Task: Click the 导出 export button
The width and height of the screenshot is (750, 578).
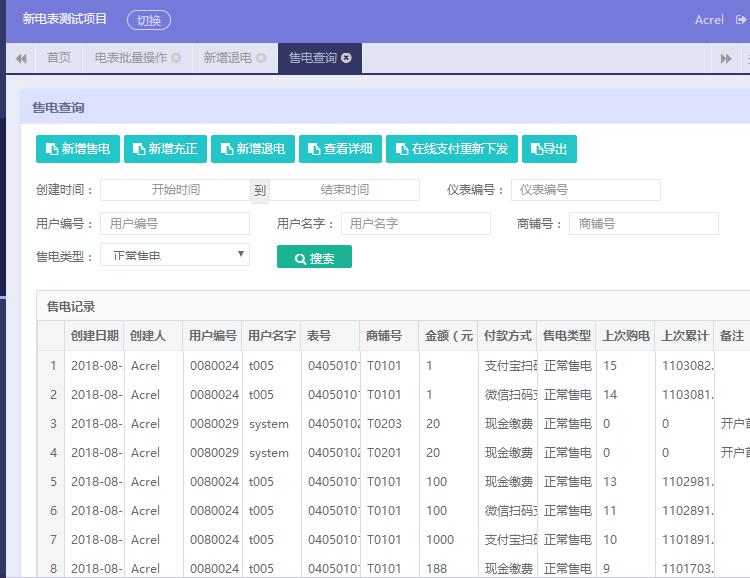Action: pos(550,149)
